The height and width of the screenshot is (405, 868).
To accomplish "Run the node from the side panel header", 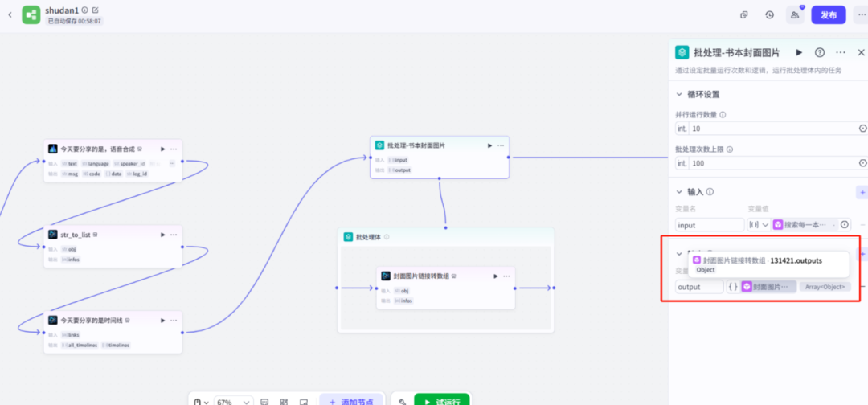I will 799,52.
